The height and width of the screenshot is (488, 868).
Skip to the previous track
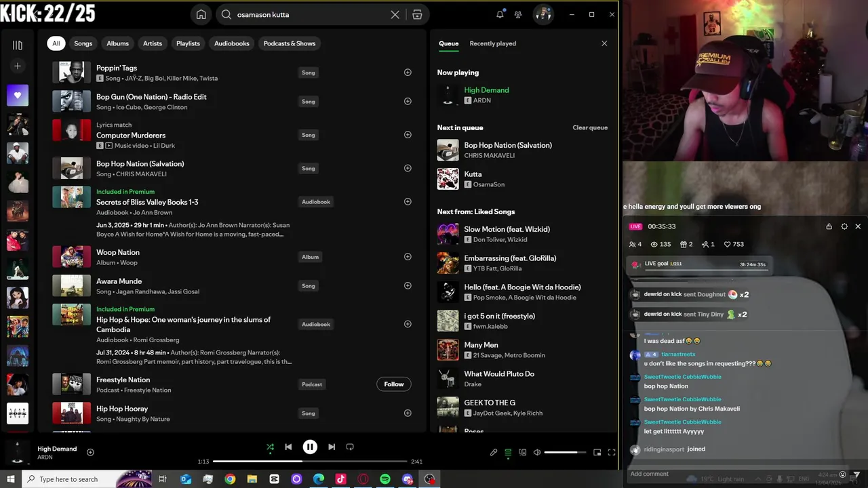coord(288,447)
